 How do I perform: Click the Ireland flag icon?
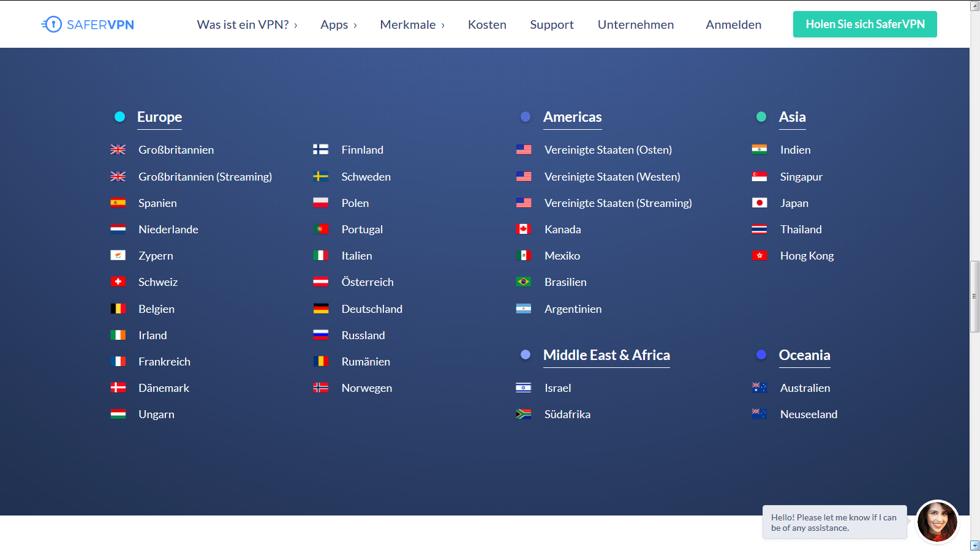click(x=118, y=335)
